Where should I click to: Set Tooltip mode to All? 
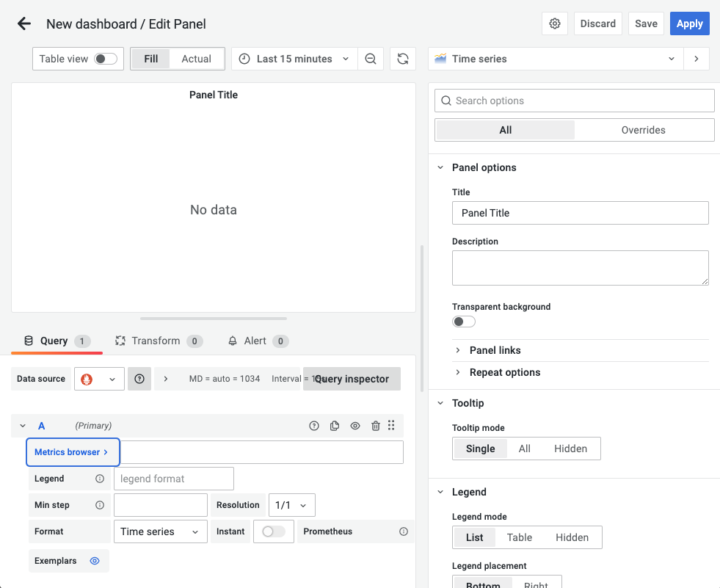click(524, 449)
